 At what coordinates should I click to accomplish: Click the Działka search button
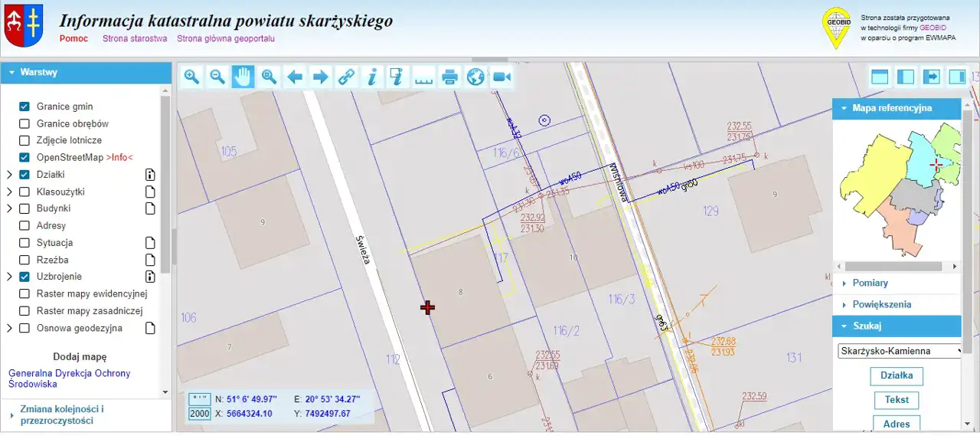click(x=897, y=376)
